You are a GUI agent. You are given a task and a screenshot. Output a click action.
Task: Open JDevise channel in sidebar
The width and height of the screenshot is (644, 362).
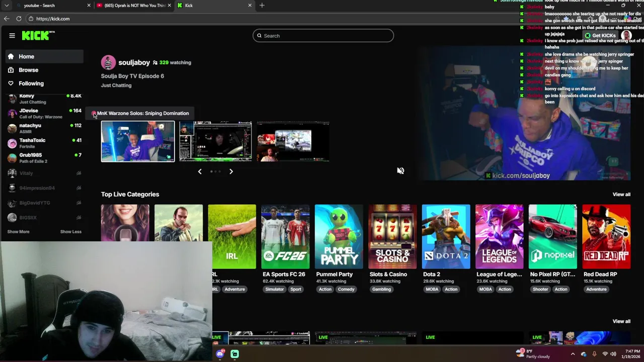(x=44, y=114)
